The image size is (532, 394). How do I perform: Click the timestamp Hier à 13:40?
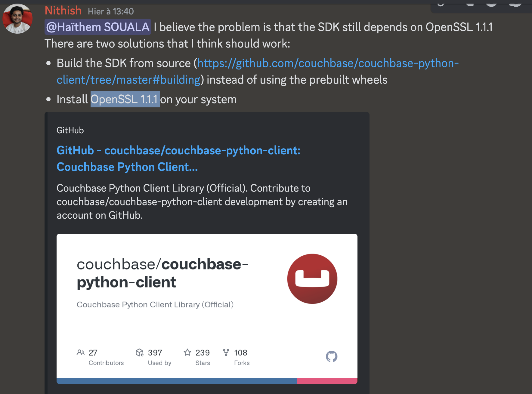click(x=111, y=11)
